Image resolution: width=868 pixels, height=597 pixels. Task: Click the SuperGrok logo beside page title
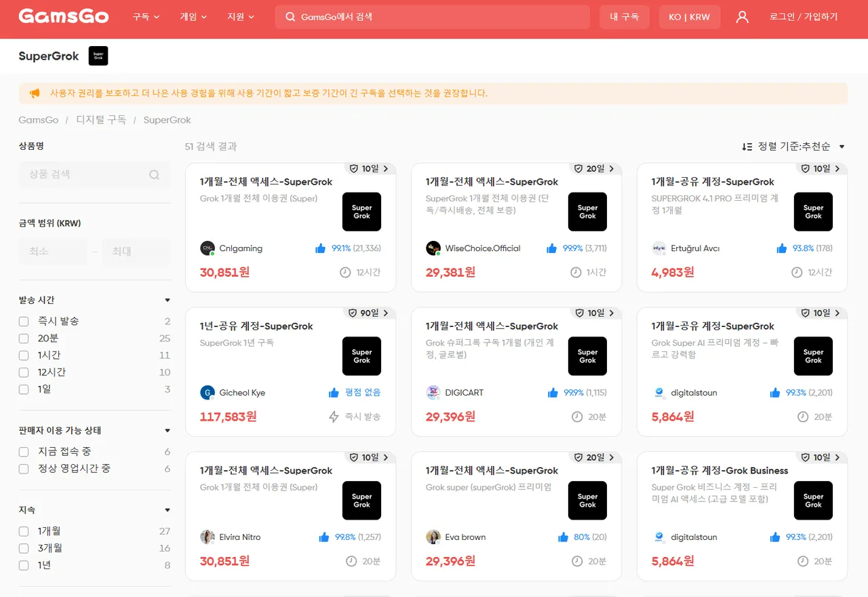[98, 56]
